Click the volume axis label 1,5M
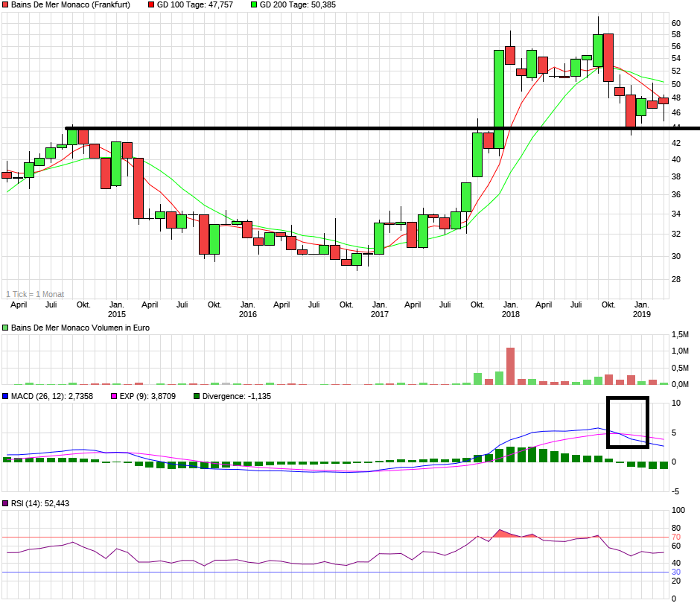The image size is (700, 606). pyautogui.click(x=680, y=334)
